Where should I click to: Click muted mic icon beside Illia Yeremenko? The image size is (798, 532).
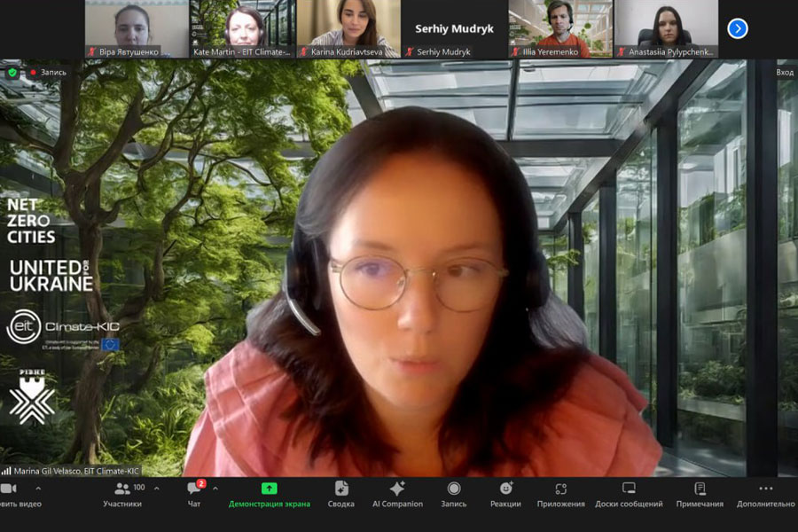pyautogui.click(x=515, y=51)
